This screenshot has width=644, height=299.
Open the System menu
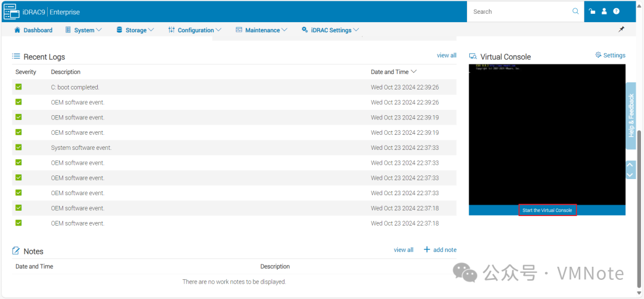pos(84,30)
